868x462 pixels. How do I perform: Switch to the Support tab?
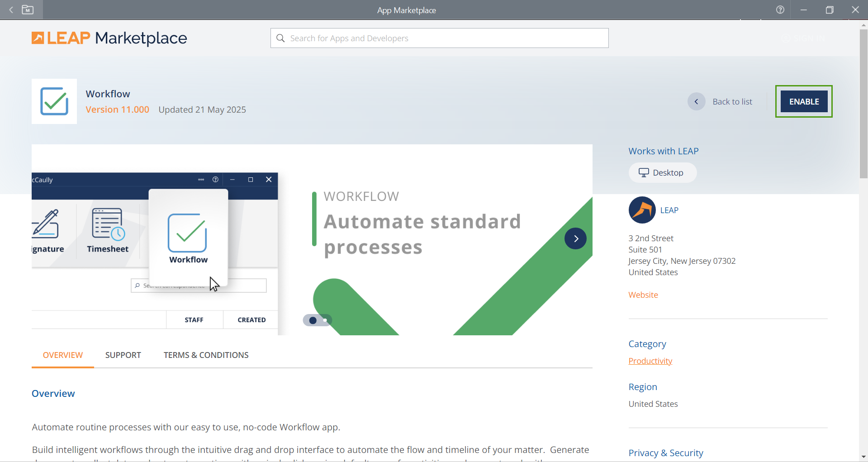click(x=123, y=355)
